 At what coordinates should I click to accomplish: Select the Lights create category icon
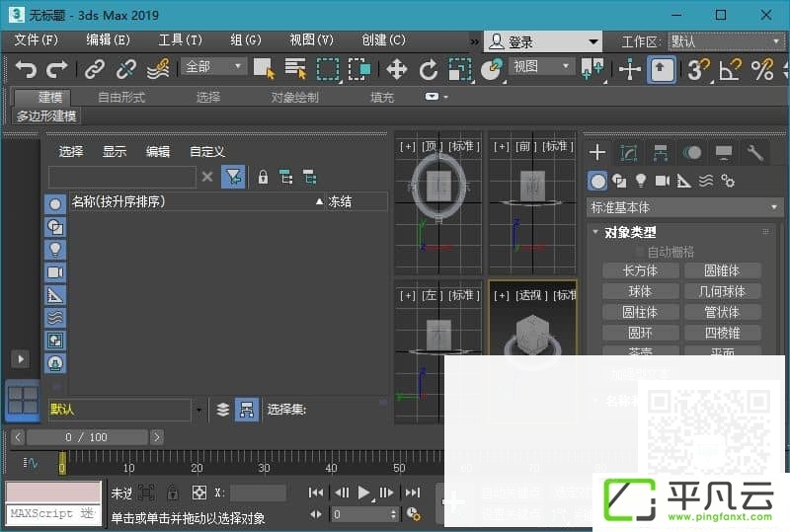(x=640, y=181)
